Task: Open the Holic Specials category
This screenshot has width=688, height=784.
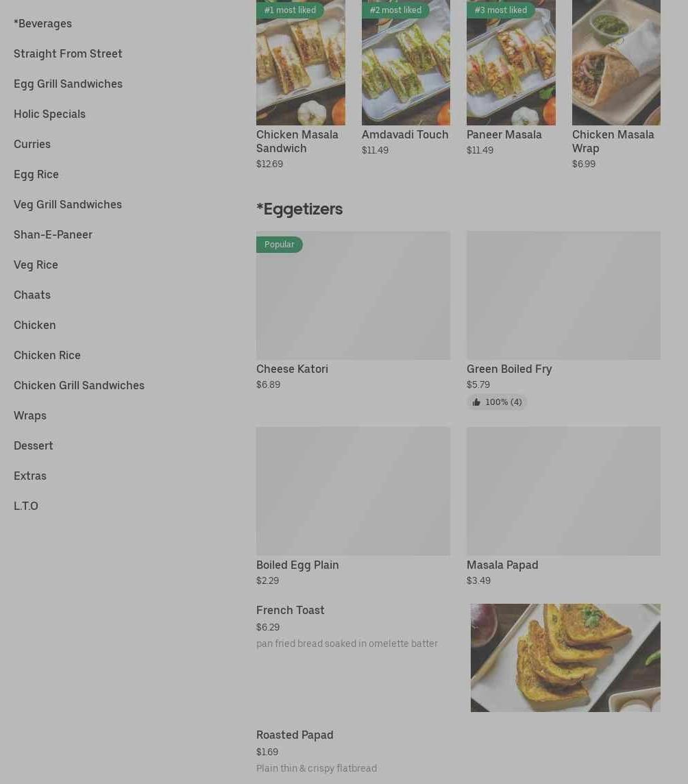Action: click(x=49, y=114)
